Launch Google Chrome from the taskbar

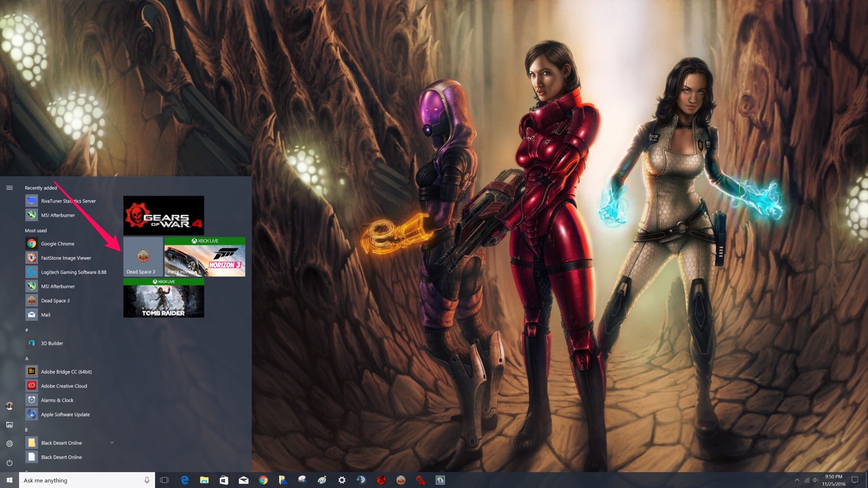click(x=263, y=480)
